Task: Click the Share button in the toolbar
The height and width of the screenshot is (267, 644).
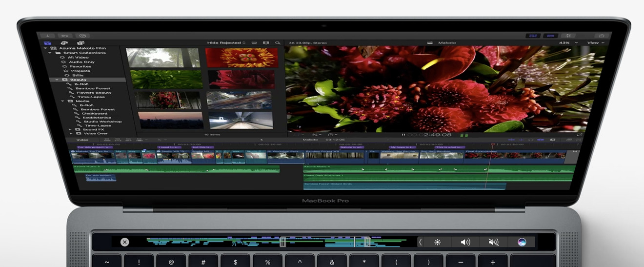Action: 602,36
